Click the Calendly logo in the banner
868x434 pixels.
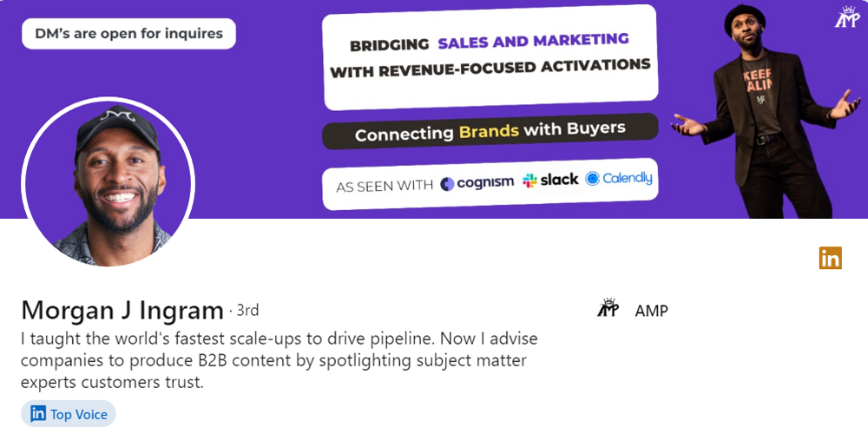[619, 178]
